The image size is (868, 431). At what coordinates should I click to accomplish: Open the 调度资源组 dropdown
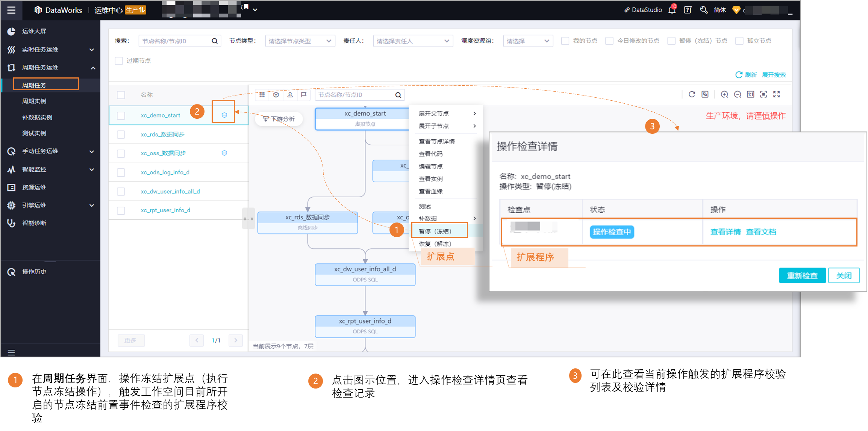528,41
